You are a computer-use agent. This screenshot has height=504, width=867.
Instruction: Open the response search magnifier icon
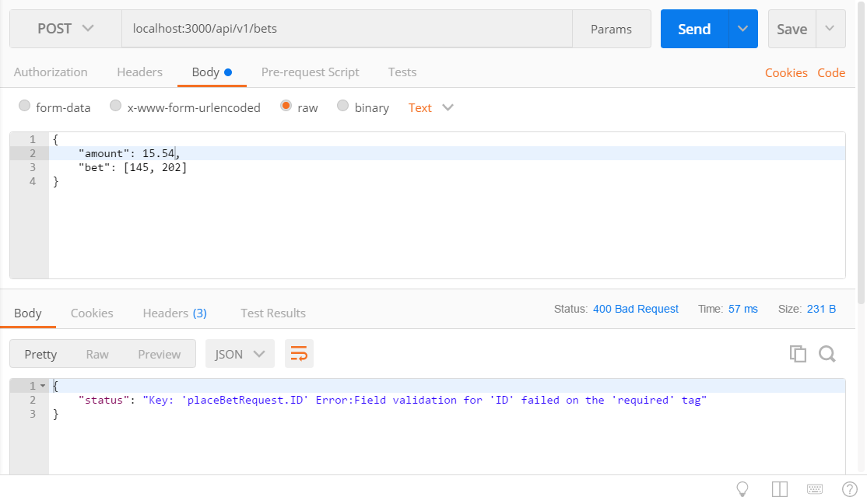tap(827, 354)
